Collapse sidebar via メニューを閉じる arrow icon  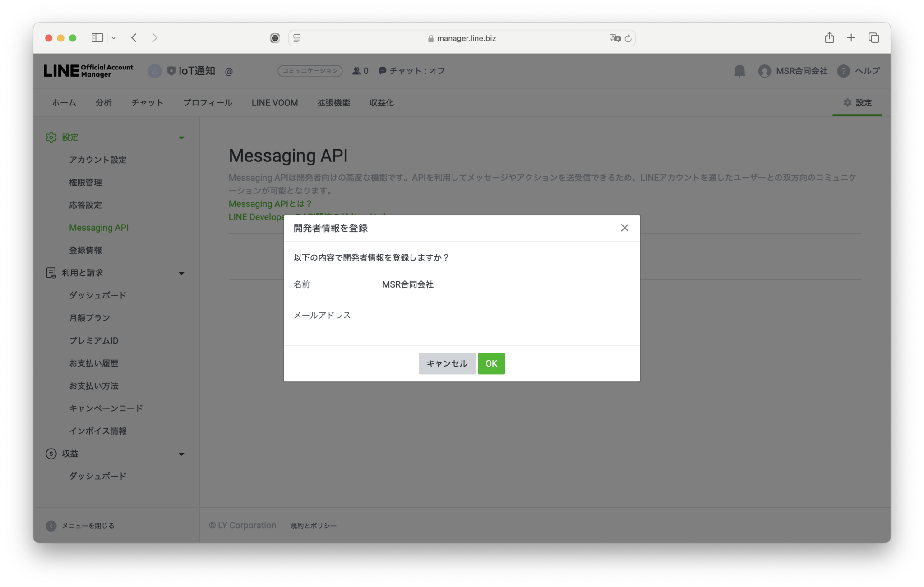pos(51,526)
